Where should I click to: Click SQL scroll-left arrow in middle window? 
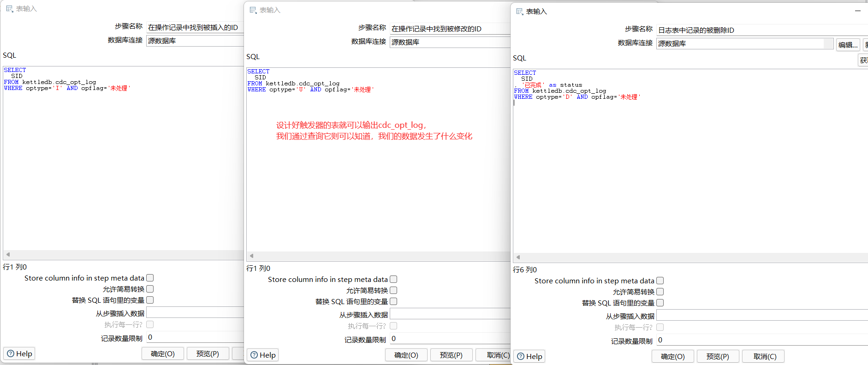251,256
